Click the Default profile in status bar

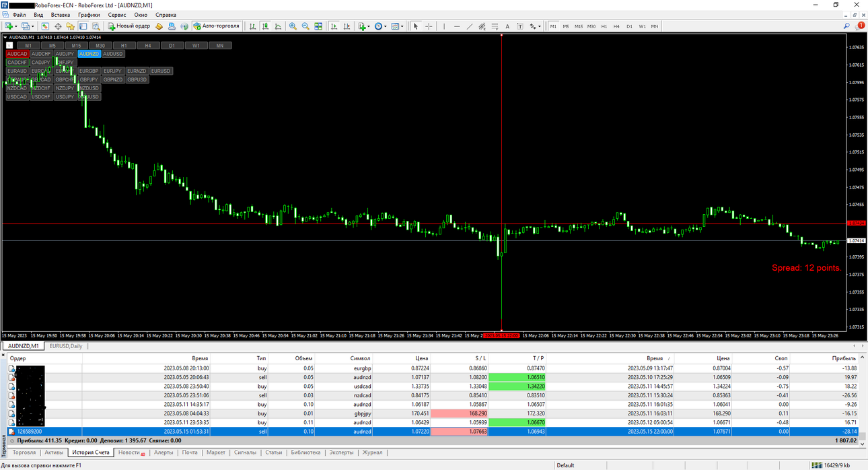565,465
